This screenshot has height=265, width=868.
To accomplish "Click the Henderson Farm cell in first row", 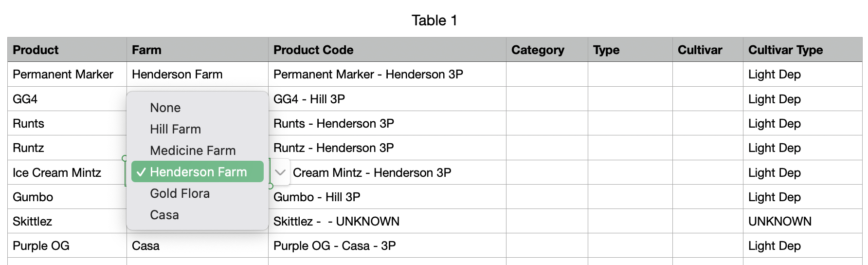I will 198,74.
